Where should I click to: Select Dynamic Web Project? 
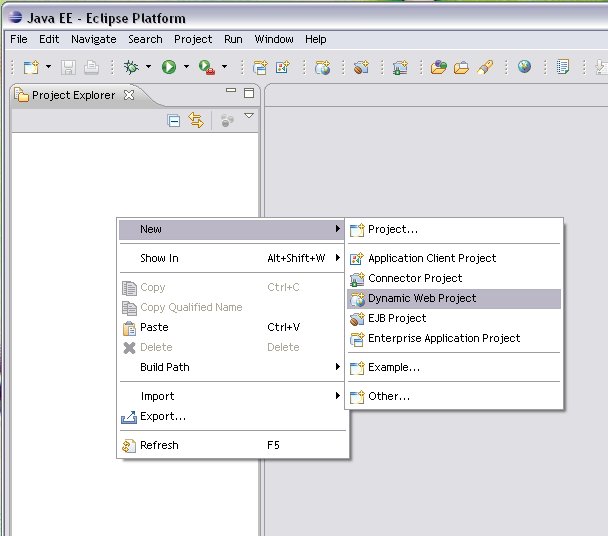(454, 299)
